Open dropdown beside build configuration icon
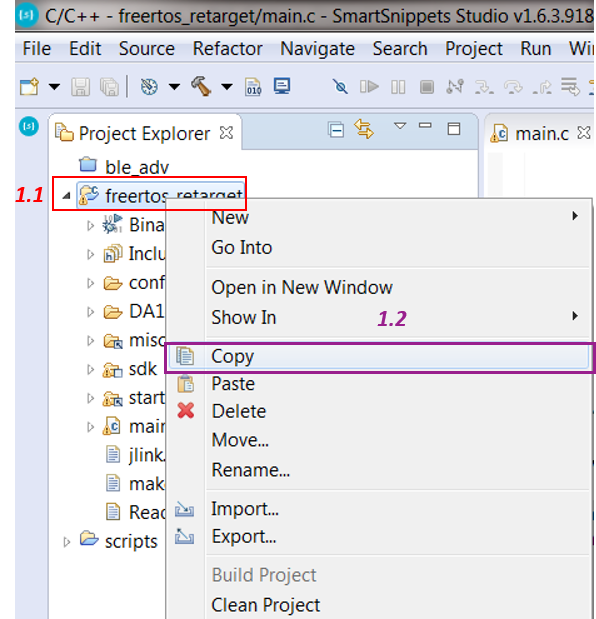 [x=174, y=86]
